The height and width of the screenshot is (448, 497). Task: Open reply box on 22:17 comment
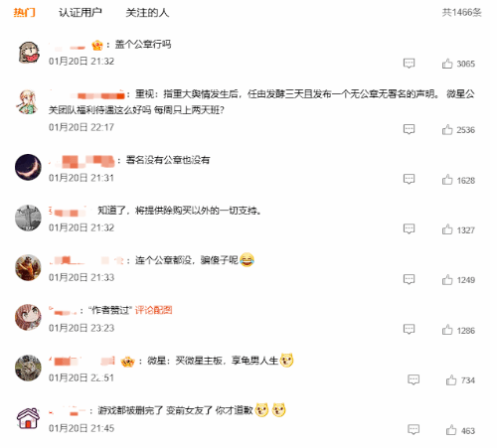(409, 129)
